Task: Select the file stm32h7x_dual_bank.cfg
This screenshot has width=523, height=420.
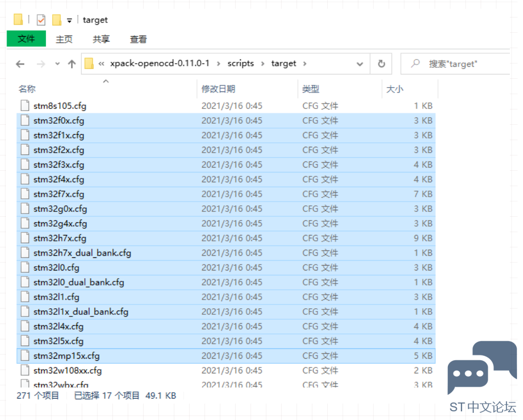Action: coord(226,253)
